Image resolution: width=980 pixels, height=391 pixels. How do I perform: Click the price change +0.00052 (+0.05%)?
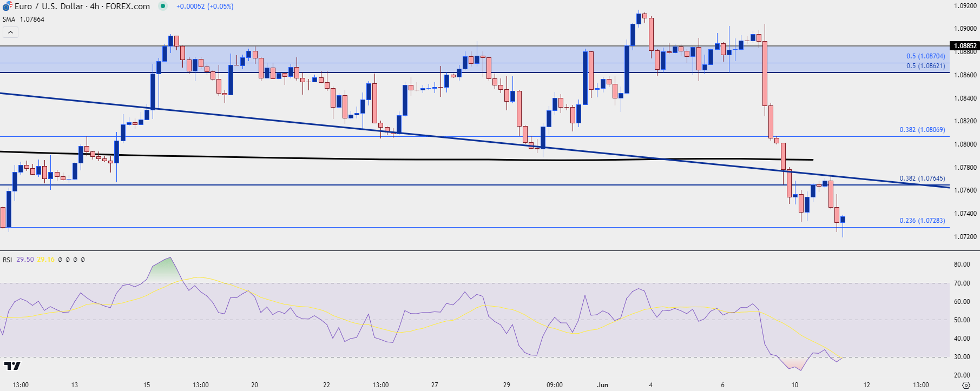click(x=205, y=6)
